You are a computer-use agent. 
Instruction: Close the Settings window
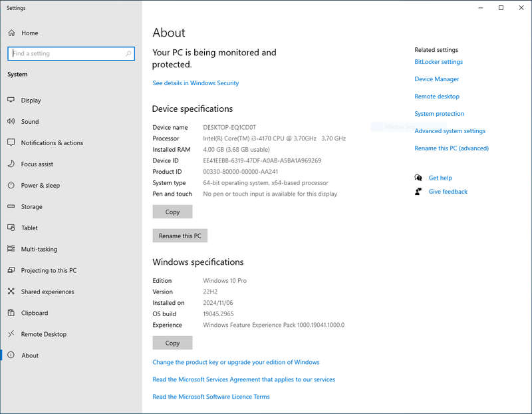point(521,8)
